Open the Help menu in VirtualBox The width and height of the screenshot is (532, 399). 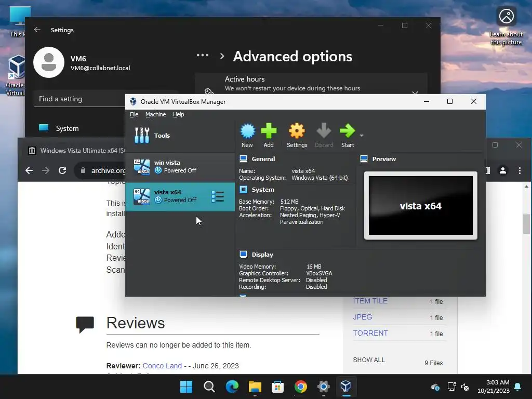[x=179, y=114]
